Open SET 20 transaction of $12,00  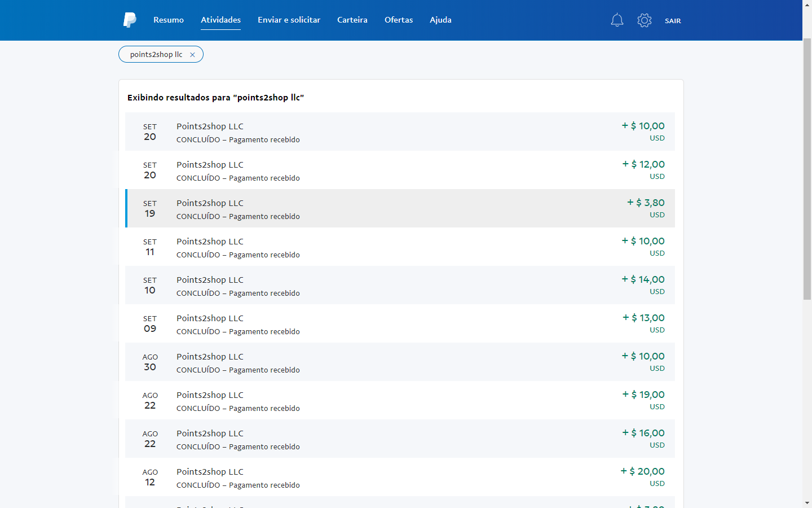pos(400,170)
